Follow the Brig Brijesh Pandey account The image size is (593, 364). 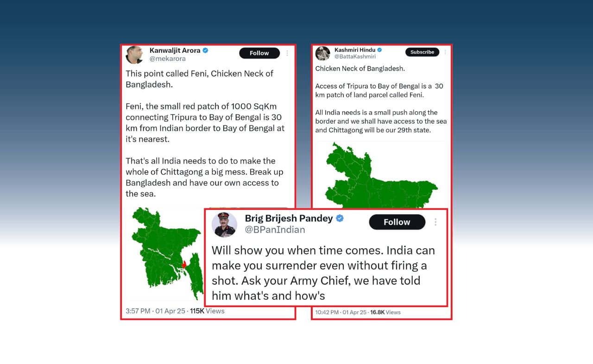tap(397, 222)
